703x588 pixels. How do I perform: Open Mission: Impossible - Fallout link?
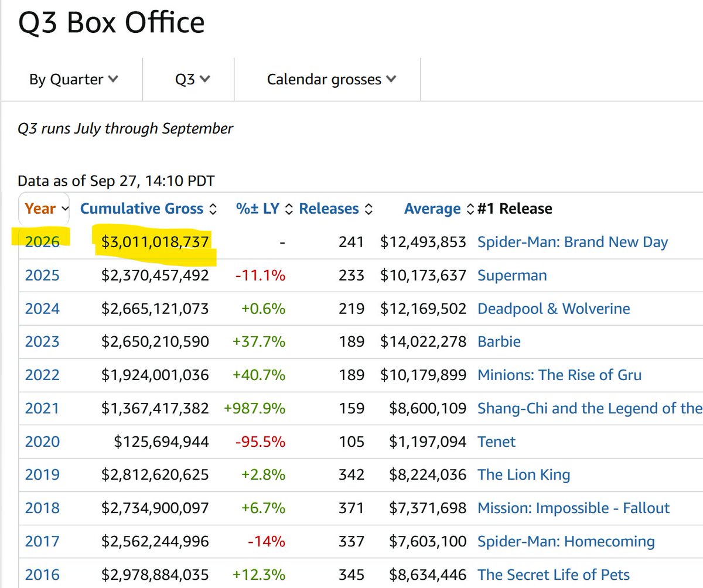(x=574, y=508)
